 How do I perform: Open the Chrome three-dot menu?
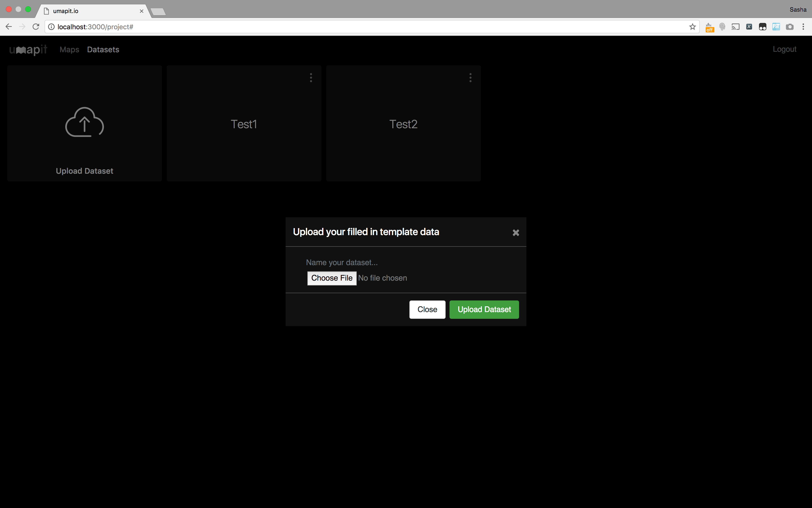(803, 27)
